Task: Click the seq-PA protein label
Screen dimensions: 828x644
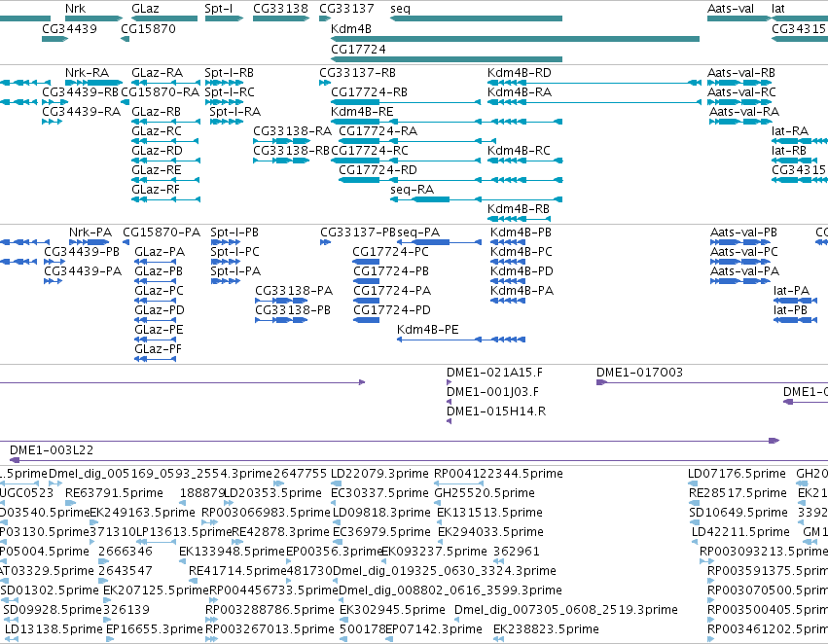Action: click(x=418, y=233)
